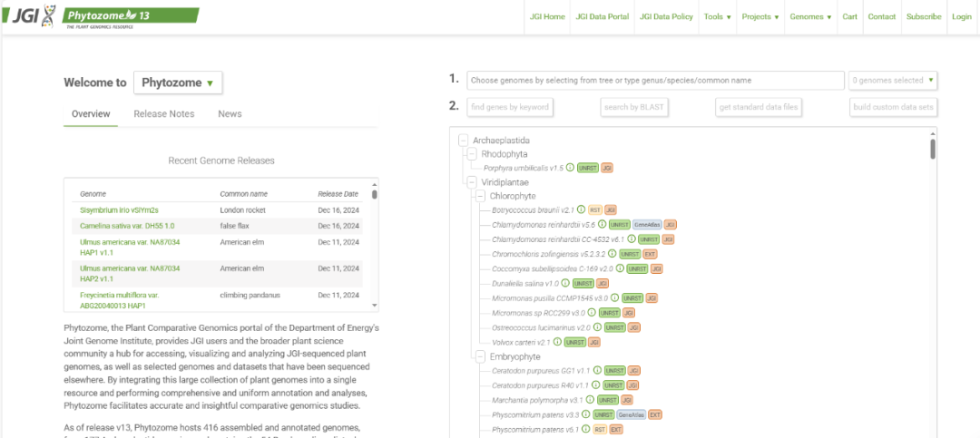Image resolution: width=980 pixels, height=438 pixels.
Task: Click the choose genomes search field
Action: (x=655, y=81)
